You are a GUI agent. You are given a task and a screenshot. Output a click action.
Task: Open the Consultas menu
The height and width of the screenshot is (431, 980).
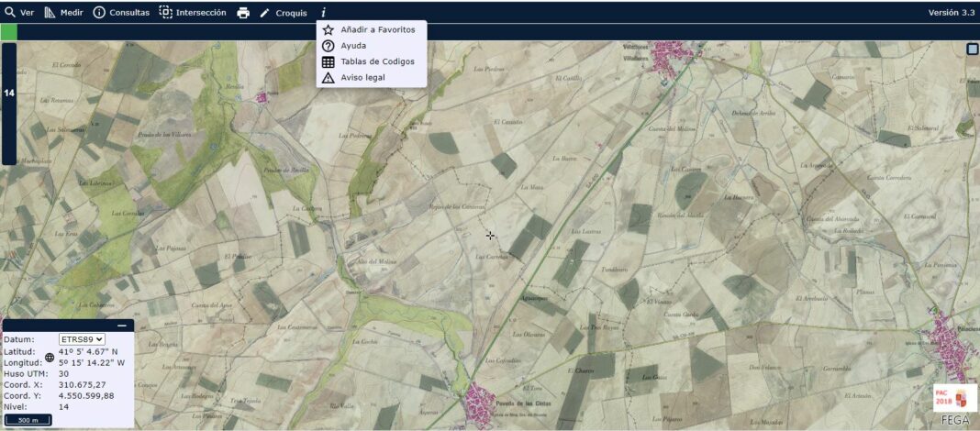click(x=121, y=13)
